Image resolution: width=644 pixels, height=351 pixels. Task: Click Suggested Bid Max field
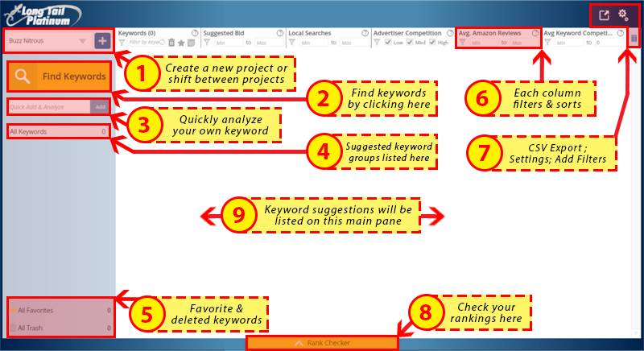point(268,43)
